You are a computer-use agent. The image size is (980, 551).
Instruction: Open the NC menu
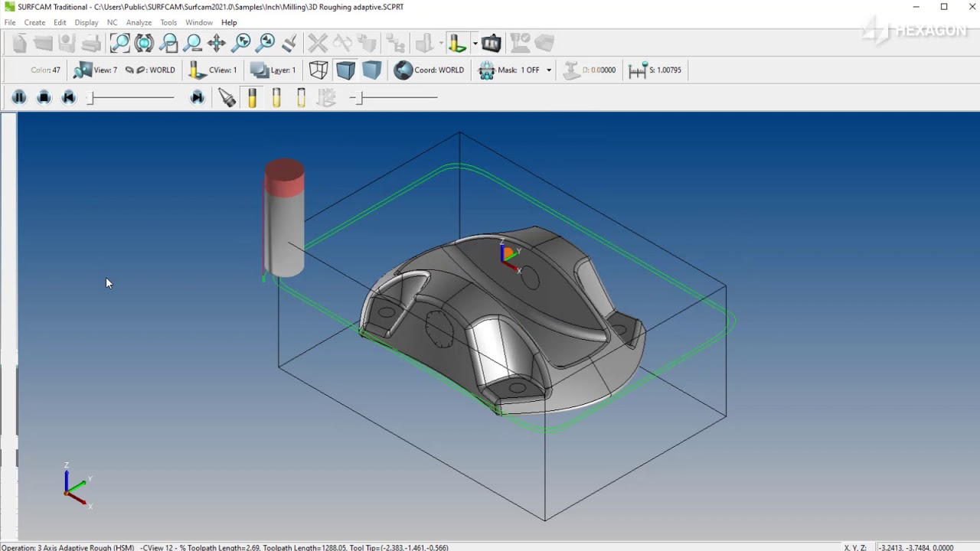coord(113,22)
